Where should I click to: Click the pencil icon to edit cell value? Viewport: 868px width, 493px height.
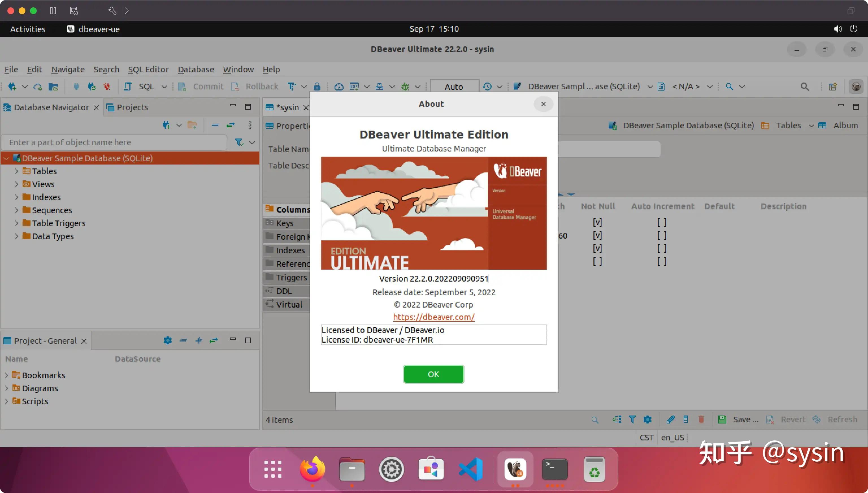[671, 419]
